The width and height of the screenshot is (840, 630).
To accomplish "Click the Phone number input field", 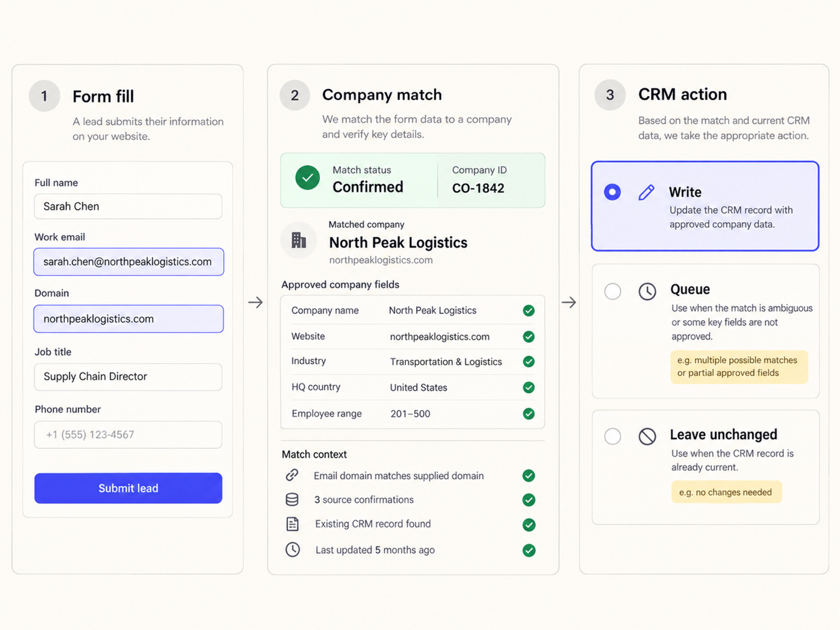I will (x=128, y=435).
